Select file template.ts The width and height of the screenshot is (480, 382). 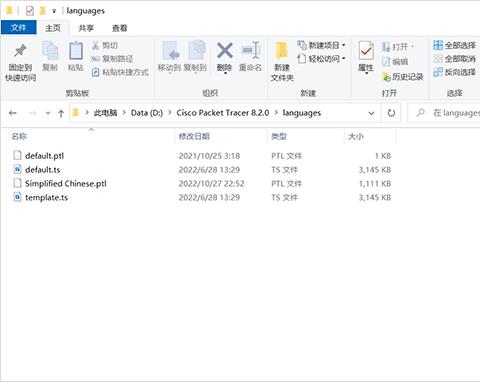click(46, 197)
